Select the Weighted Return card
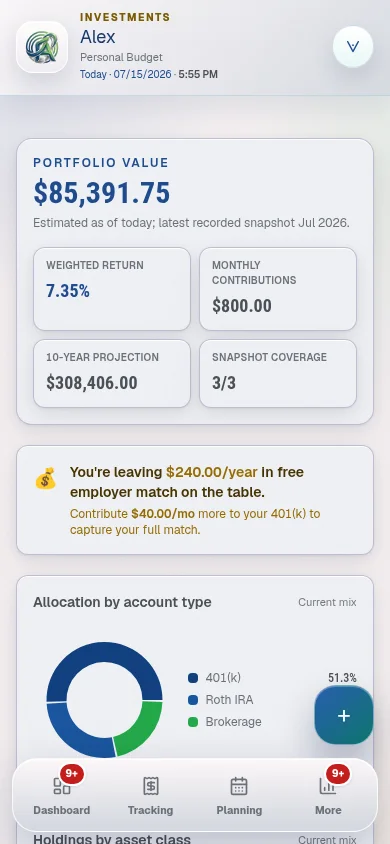 112,289
